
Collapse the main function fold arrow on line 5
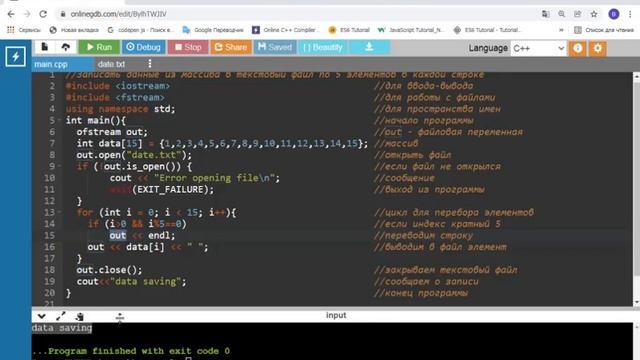click(x=59, y=120)
